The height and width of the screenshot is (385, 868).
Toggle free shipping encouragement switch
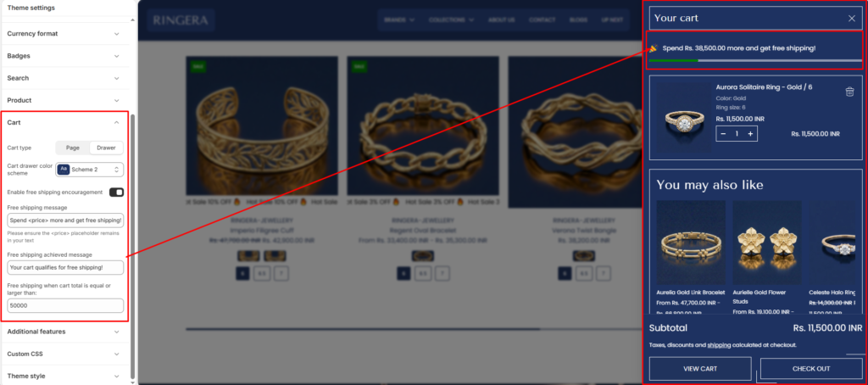116,192
